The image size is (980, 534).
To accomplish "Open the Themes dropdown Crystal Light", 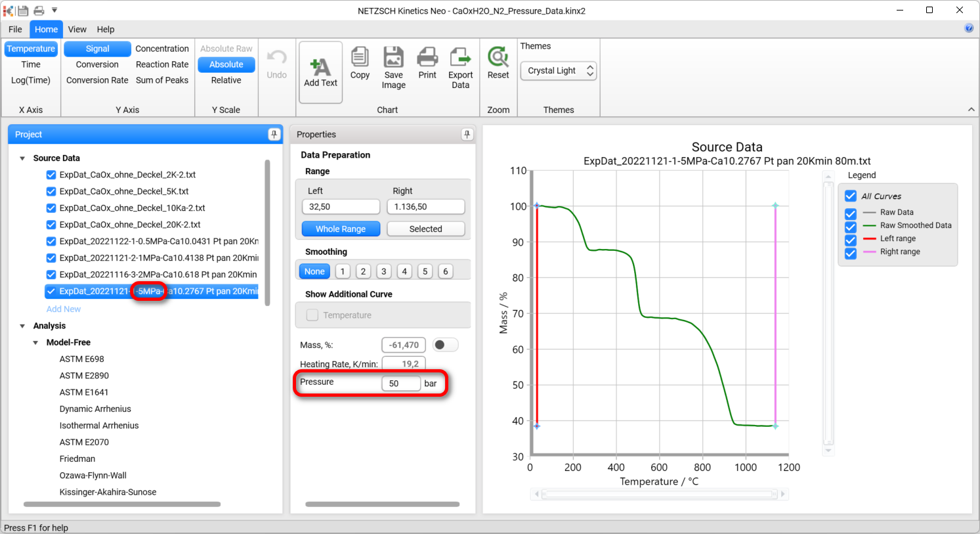I will point(559,71).
